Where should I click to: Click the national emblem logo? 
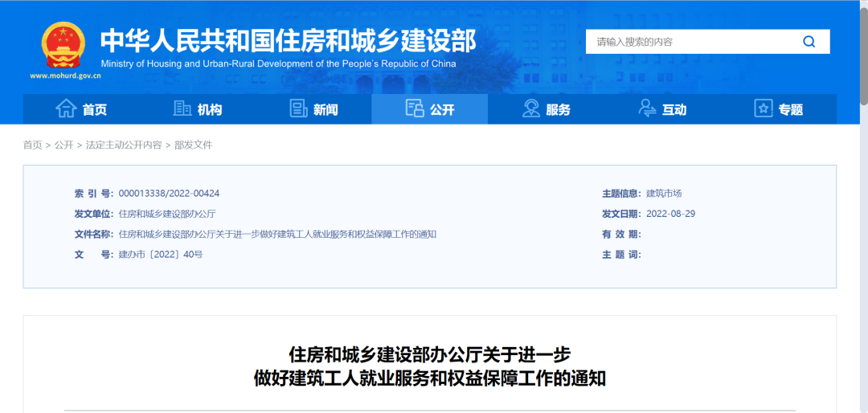coord(63,46)
